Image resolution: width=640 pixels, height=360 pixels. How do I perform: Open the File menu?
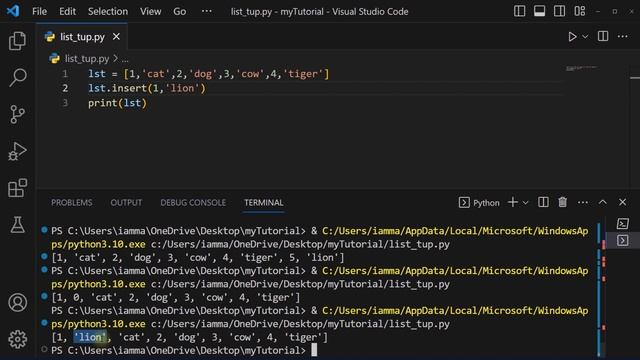[x=40, y=11]
